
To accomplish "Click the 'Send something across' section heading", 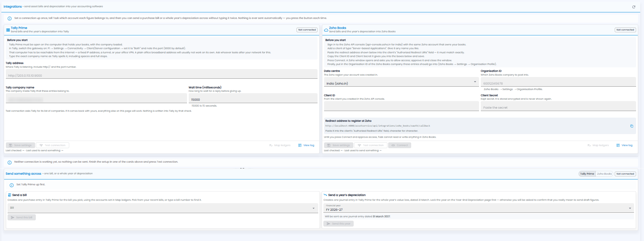I will (x=23, y=174).
